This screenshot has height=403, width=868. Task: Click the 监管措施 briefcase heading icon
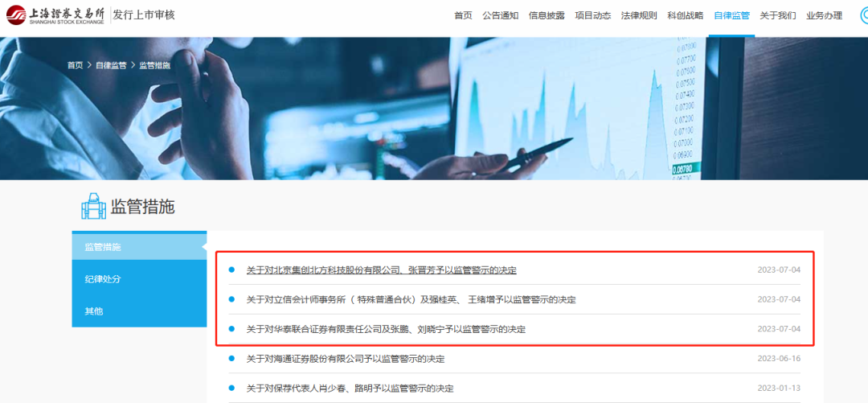point(94,207)
